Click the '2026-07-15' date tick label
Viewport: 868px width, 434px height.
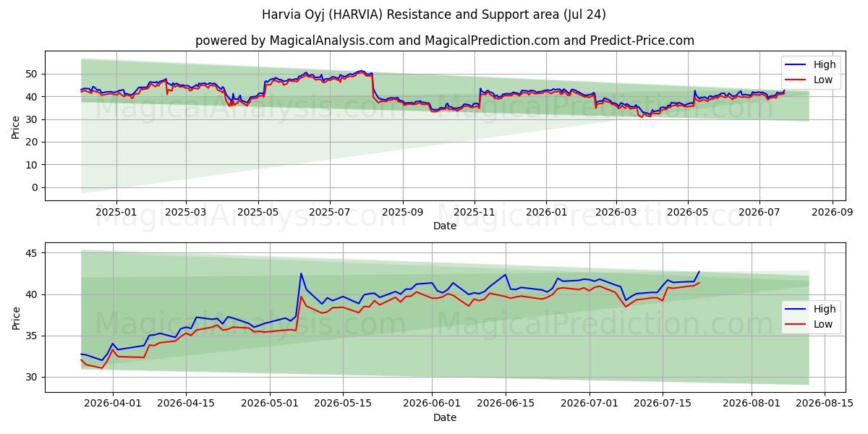click(x=663, y=404)
